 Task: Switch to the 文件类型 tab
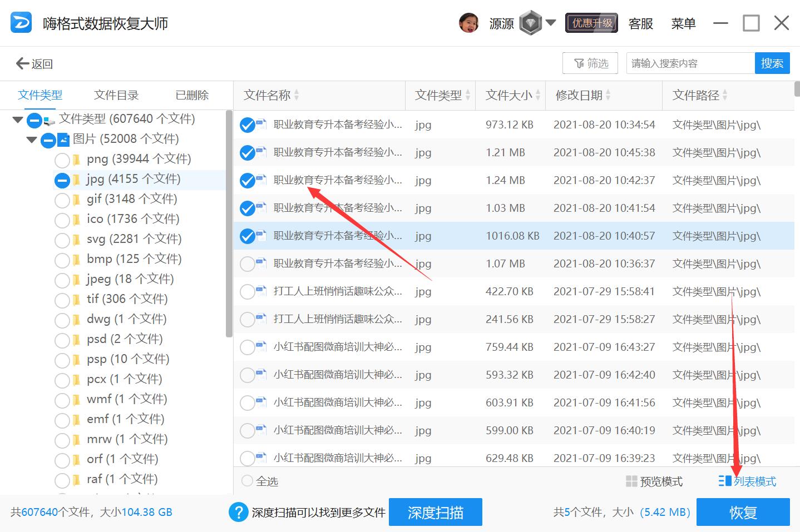(x=40, y=95)
